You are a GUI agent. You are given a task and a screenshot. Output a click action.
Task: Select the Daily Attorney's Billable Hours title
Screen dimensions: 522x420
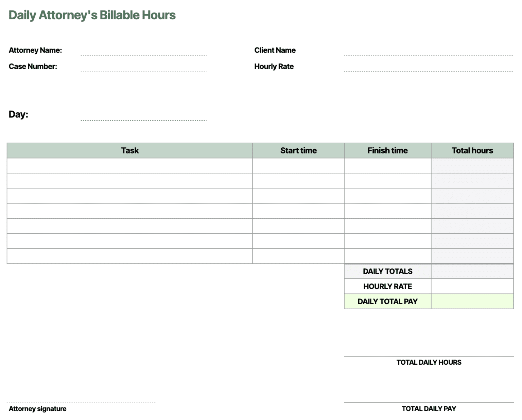(x=92, y=15)
